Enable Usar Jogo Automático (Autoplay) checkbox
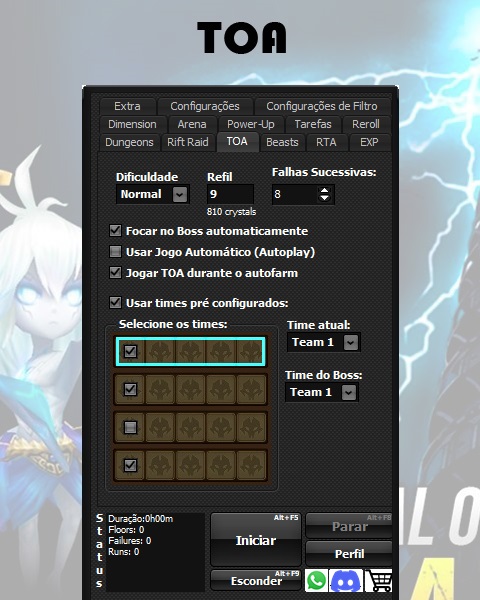 (x=115, y=252)
